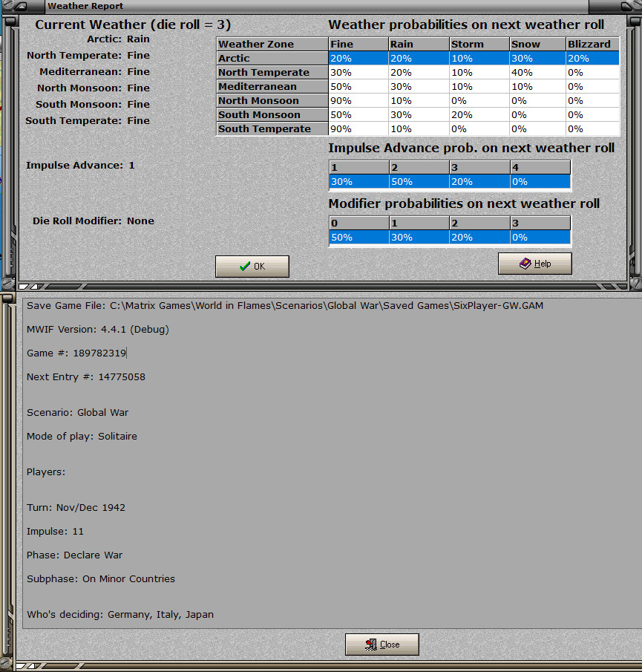Click the Snow column header
The width and height of the screenshot is (642, 672).
(538, 44)
